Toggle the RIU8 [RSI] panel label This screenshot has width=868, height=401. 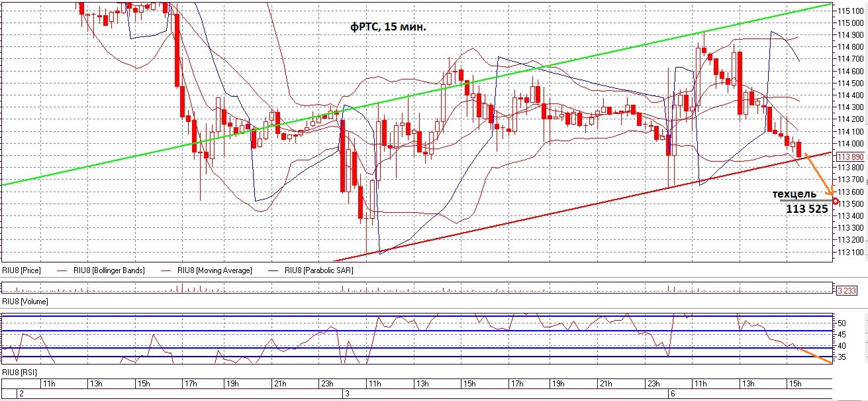pos(19,370)
